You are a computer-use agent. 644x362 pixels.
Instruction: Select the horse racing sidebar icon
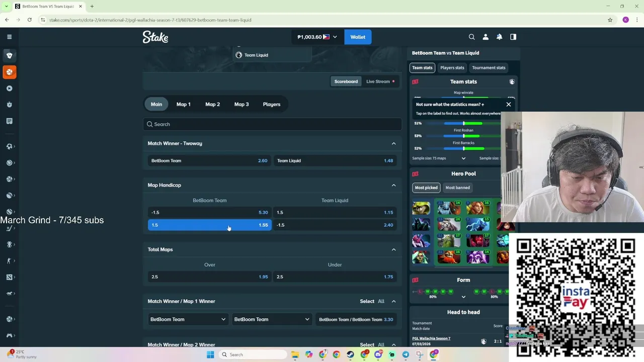coord(9,293)
